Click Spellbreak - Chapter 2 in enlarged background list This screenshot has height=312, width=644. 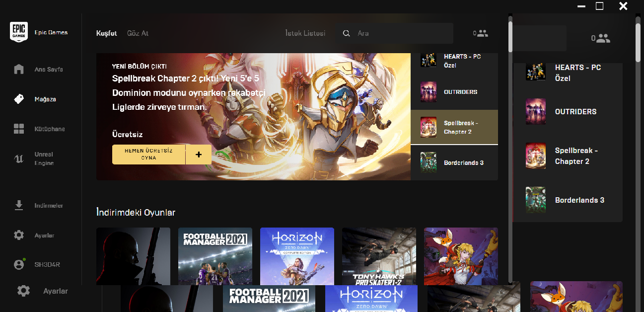tap(568, 156)
